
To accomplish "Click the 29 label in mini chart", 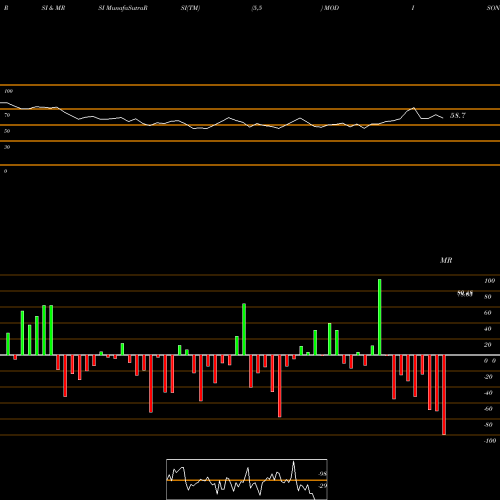I will pos(322,486).
